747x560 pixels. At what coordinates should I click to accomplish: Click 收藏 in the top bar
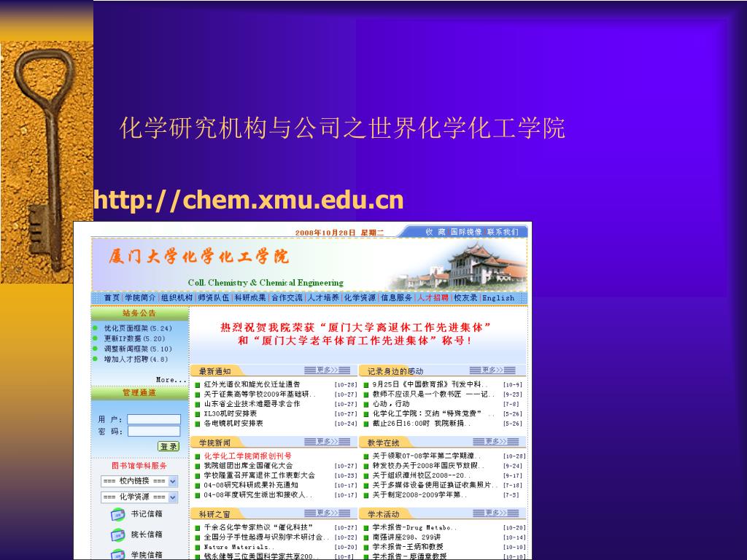tap(436, 232)
